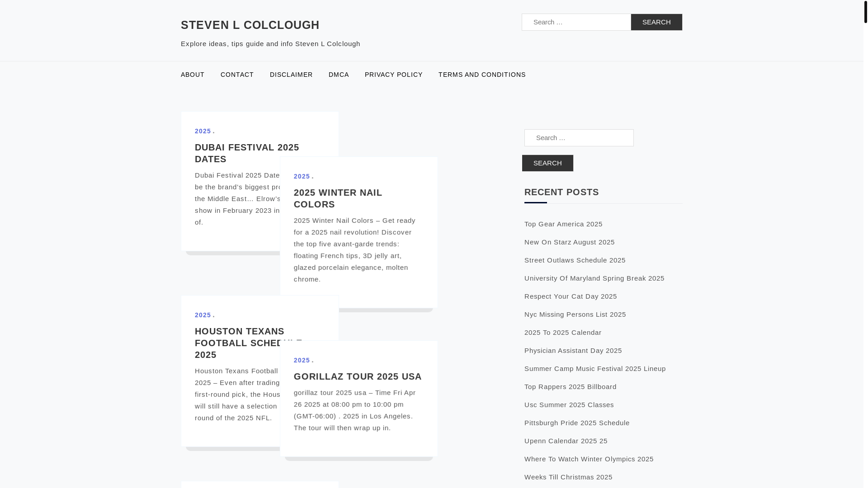Click the 2025 category above Gorillaz Tour
The image size is (868, 488).
pos(302,360)
